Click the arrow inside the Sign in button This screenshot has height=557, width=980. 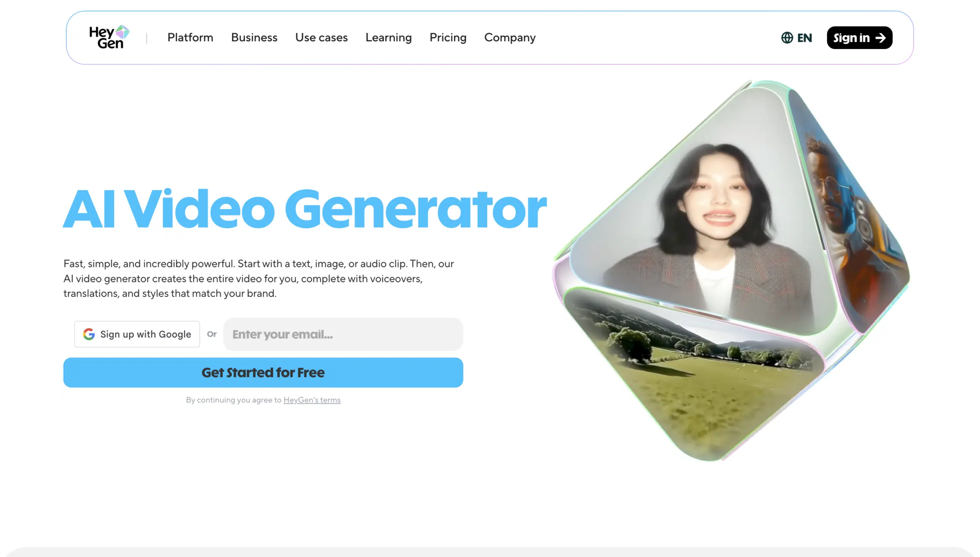point(882,37)
